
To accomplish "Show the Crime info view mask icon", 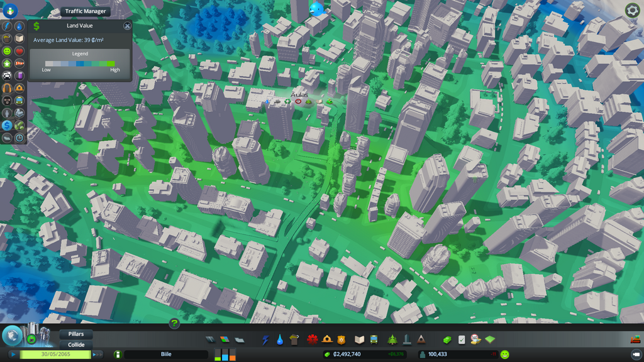I will (x=7, y=101).
